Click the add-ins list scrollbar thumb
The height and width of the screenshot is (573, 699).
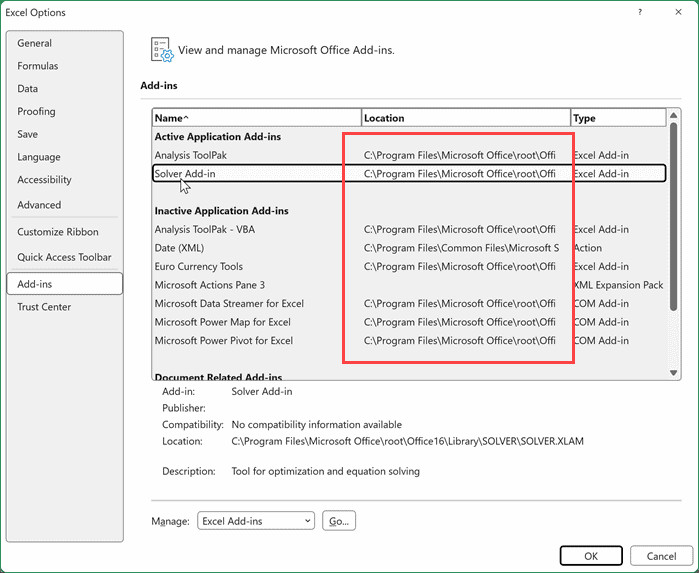click(x=674, y=217)
